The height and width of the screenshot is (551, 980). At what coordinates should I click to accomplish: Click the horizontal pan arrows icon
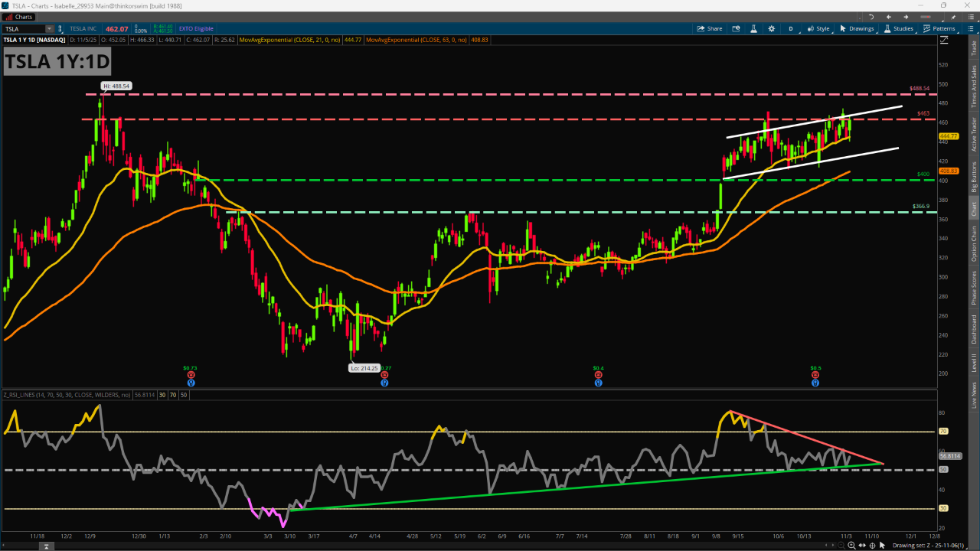[862, 546]
